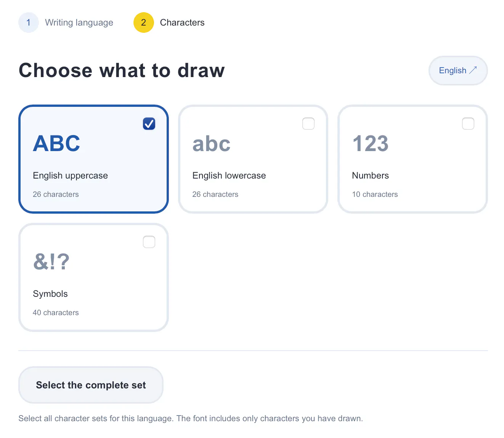Image resolution: width=504 pixels, height=438 pixels.
Task: Click the English uppercase card title
Action: pyautogui.click(x=70, y=176)
